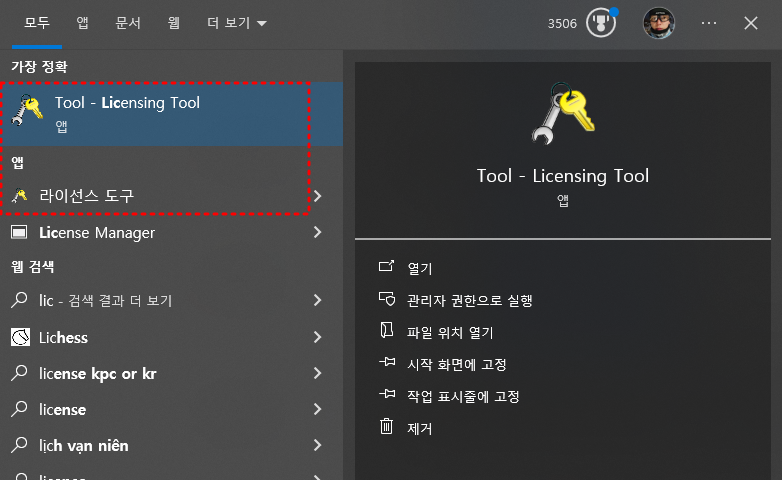Open the three-dots options menu

(x=709, y=23)
